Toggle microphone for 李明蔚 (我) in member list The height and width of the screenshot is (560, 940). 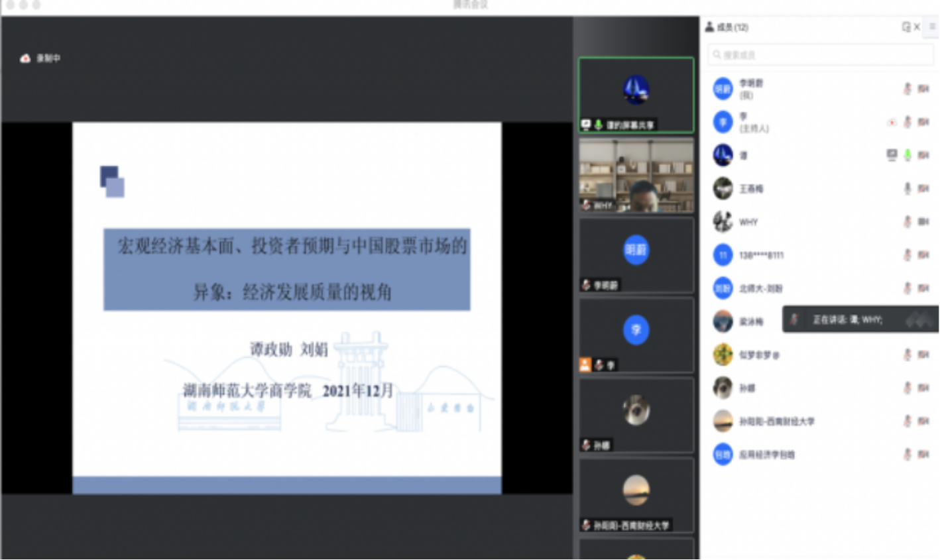tap(908, 89)
